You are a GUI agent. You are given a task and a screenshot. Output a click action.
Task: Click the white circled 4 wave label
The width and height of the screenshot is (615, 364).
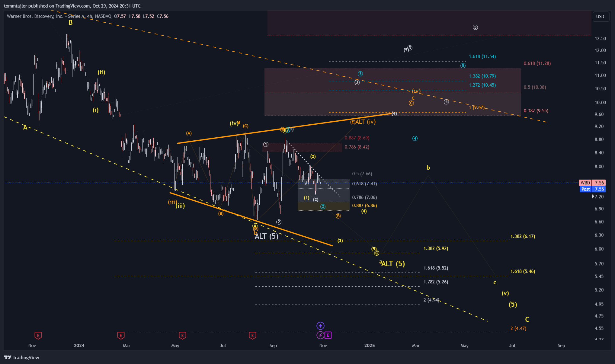point(446,102)
